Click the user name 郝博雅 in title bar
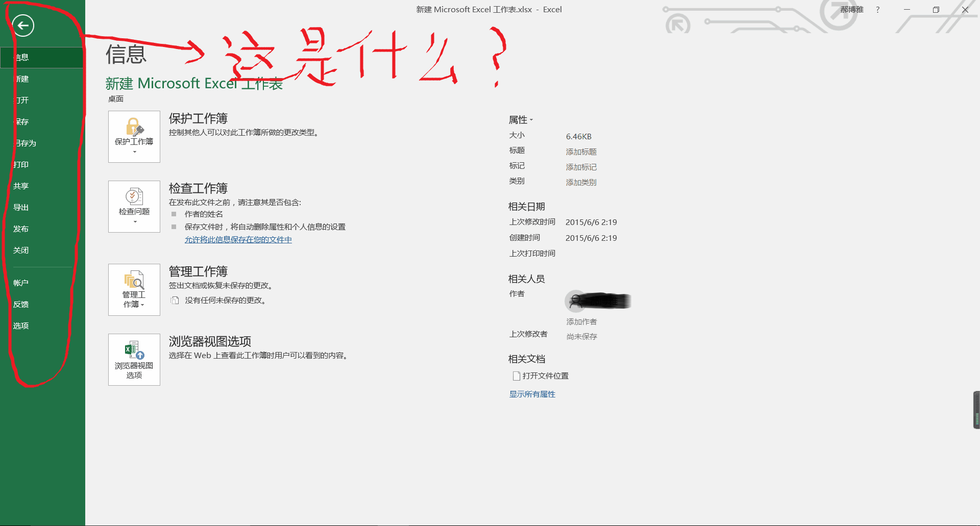Viewport: 980px width, 526px height. point(852,10)
